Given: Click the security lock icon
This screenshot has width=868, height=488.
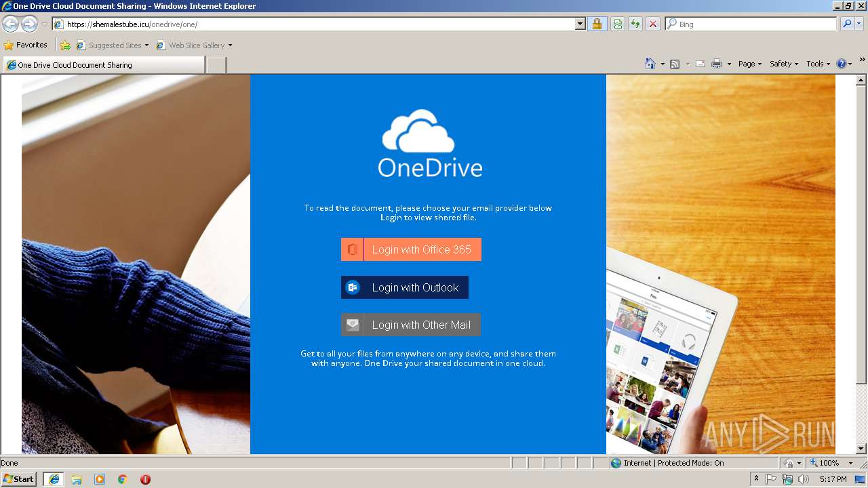Looking at the screenshot, I should 597,24.
